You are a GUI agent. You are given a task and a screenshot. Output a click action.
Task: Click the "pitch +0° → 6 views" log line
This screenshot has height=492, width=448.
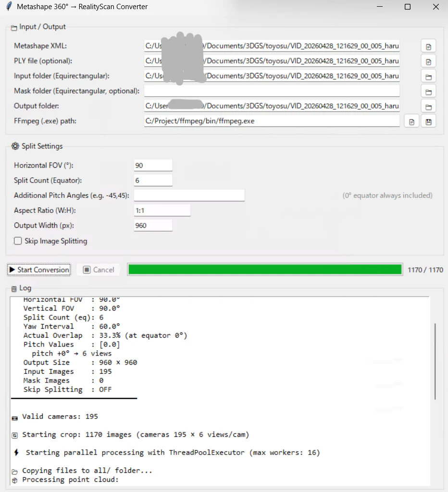(x=72, y=353)
